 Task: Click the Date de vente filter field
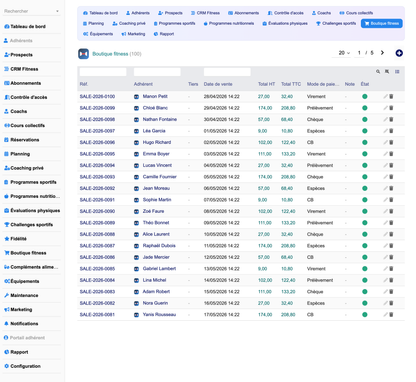[x=227, y=72]
